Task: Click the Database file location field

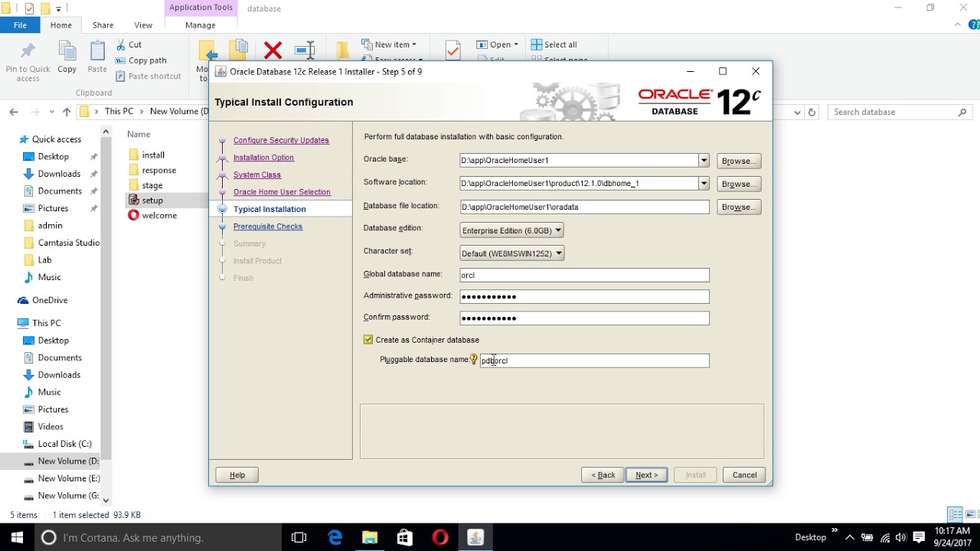Action: (x=584, y=207)
